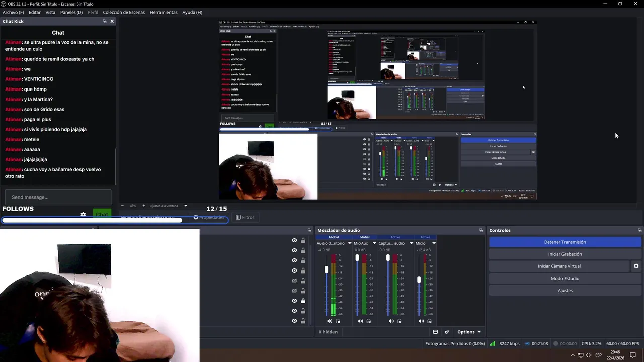Click Iniciar Grabación button
644x362 pixels.
tap(565, 254)
